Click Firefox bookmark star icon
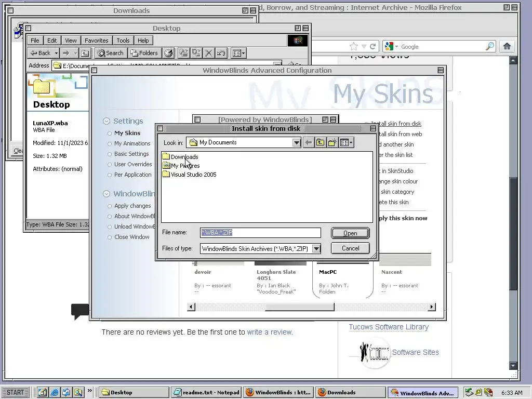 353,46
